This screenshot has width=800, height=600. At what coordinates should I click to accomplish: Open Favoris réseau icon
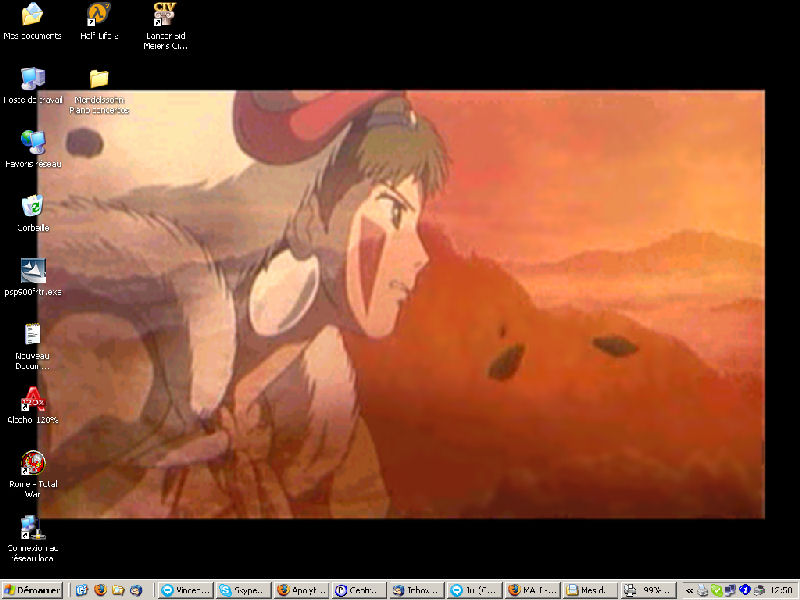point(32,143)
